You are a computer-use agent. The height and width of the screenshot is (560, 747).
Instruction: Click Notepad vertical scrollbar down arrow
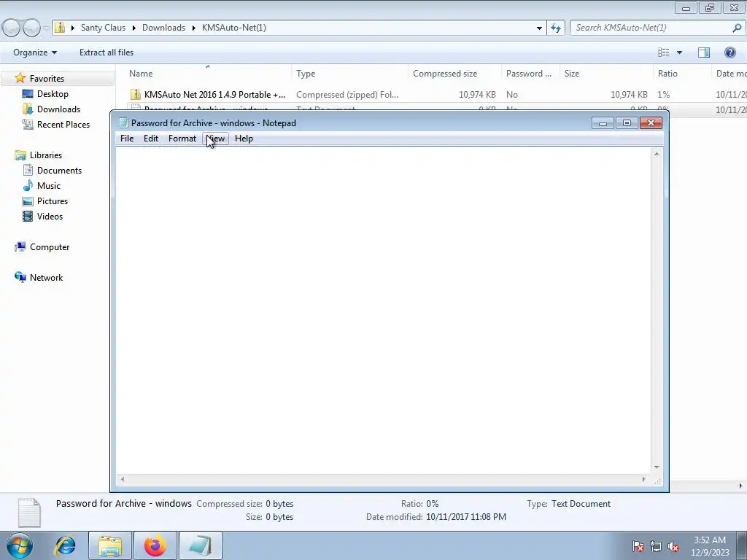click(x=657, y=467)
